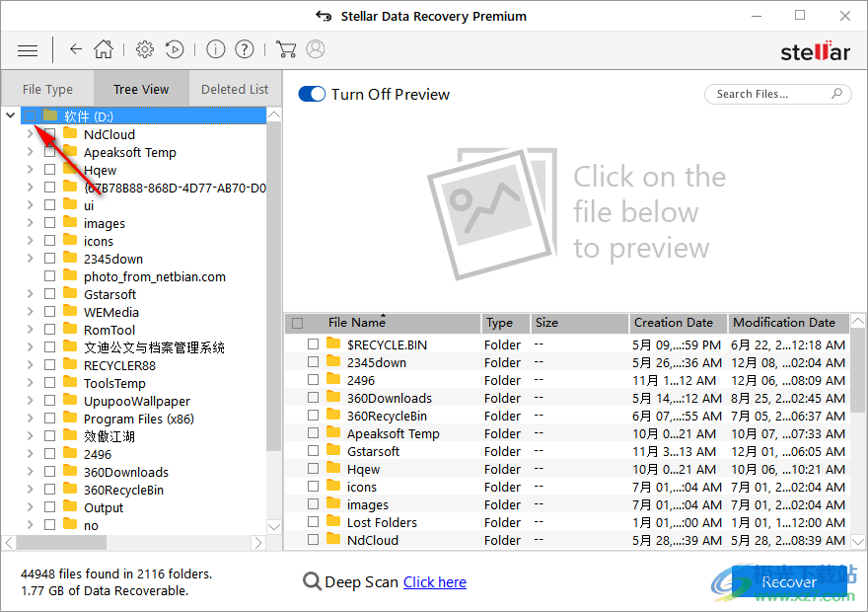Viewport: 868px width, 612px height.
Task: Open help via the question mark icon
Action: [x=245, y=49]
